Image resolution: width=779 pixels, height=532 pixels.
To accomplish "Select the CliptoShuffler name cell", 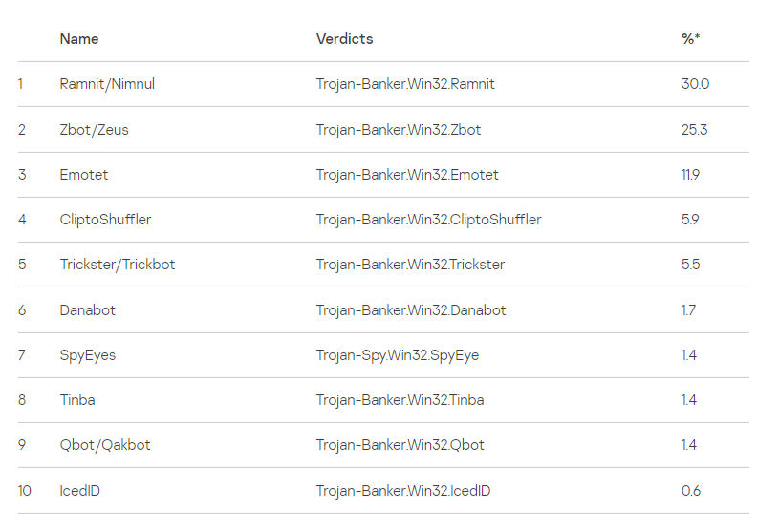I will [105, 220].
